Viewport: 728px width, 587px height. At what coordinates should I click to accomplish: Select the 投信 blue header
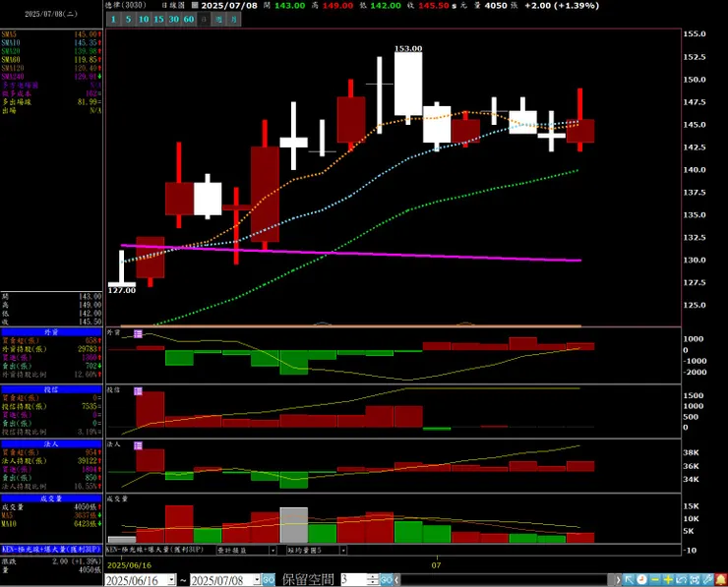pyautogui.click(x=51, y=389)
